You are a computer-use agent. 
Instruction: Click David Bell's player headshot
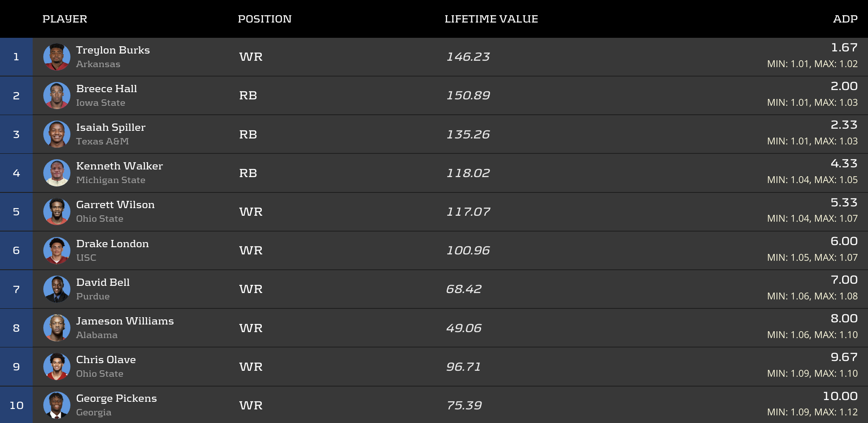pos(57,289)
